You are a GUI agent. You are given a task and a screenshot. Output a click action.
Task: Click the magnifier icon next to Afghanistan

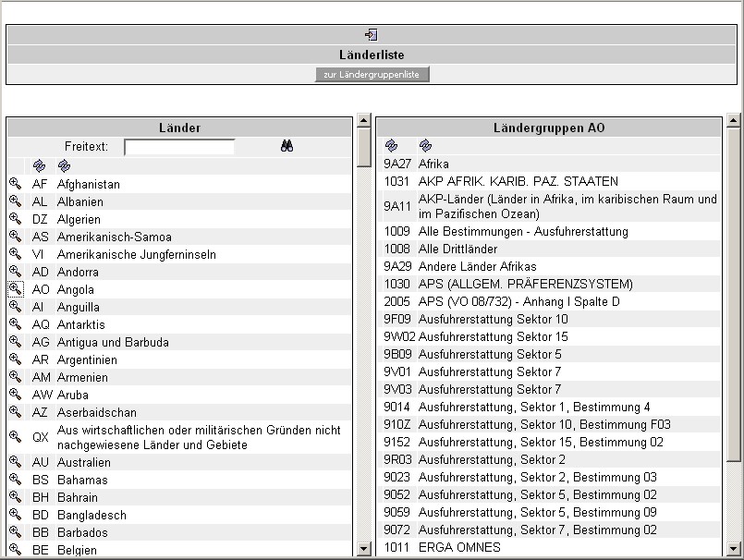(15, 184)
